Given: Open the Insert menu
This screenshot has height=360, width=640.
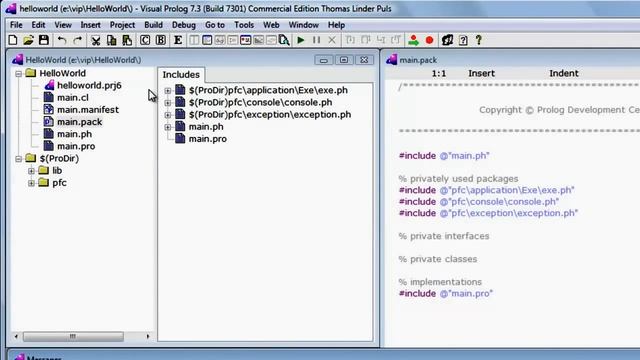Looking at the screenshot, I should 91,25.
